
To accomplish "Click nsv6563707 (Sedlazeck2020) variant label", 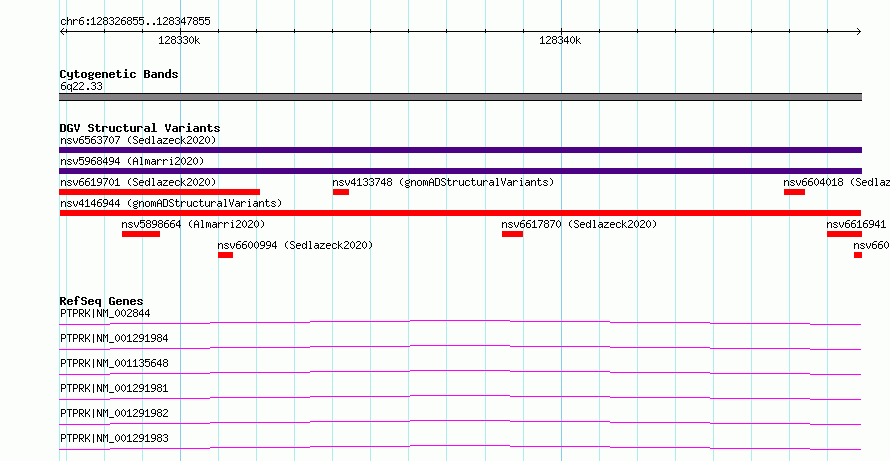I will [138, 140].
